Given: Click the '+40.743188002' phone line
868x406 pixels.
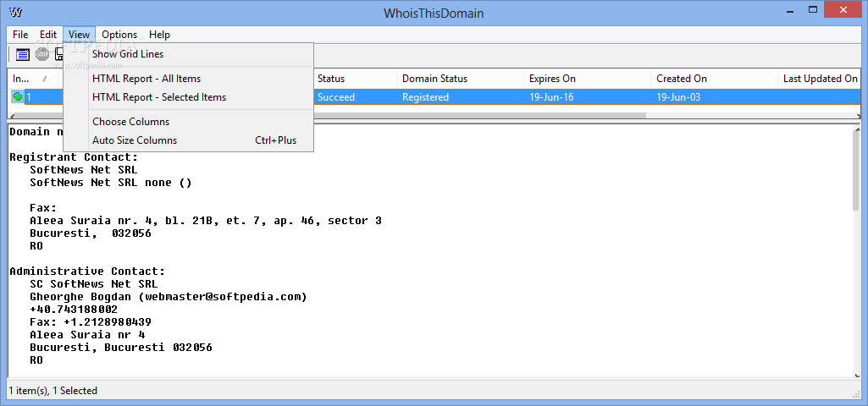Looking at the screenshot, I should tap(74, 310).
